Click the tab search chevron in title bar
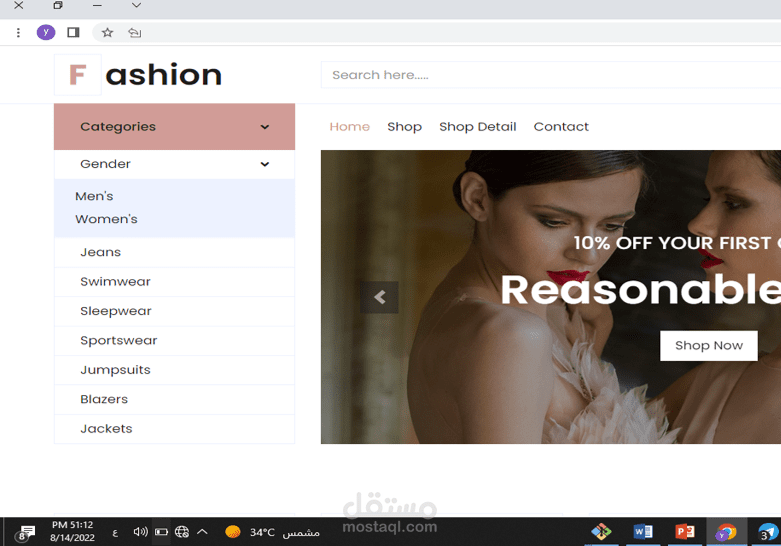 pos(136,5)
